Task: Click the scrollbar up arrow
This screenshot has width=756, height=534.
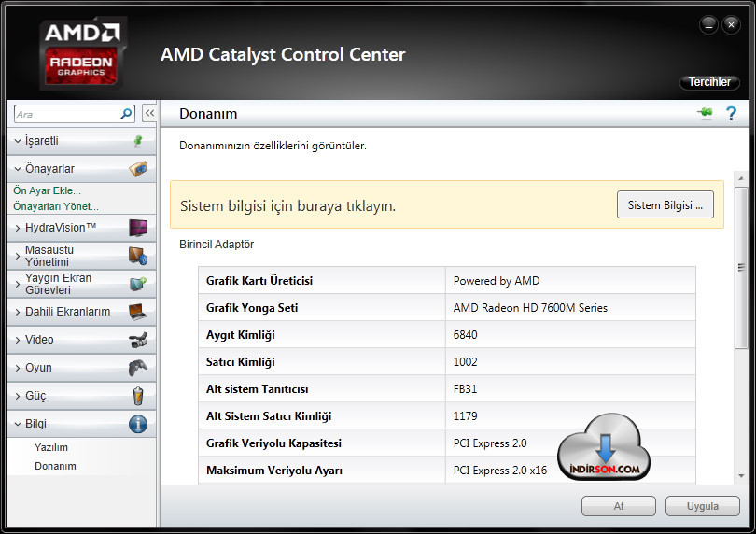Action: click(741, 178)
